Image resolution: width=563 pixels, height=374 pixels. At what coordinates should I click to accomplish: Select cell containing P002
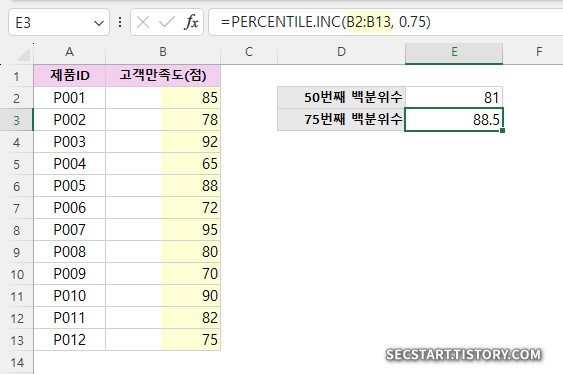point(70,120)
